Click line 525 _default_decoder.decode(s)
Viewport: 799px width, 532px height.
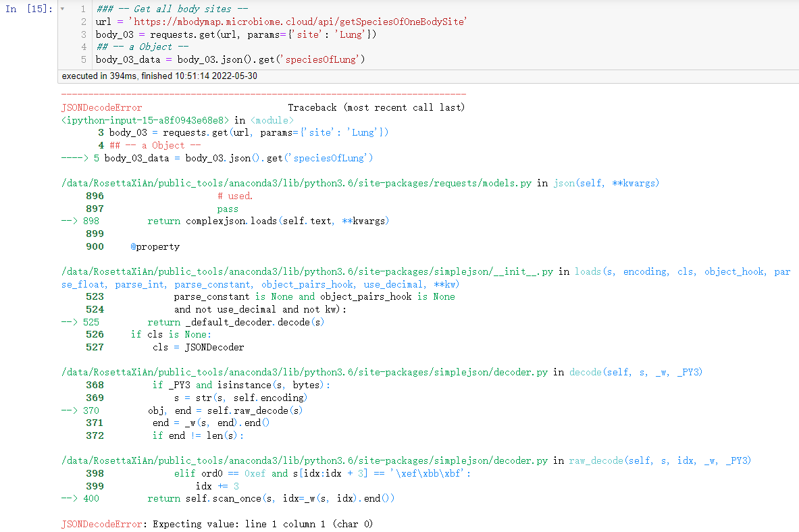tap(192, 322)
